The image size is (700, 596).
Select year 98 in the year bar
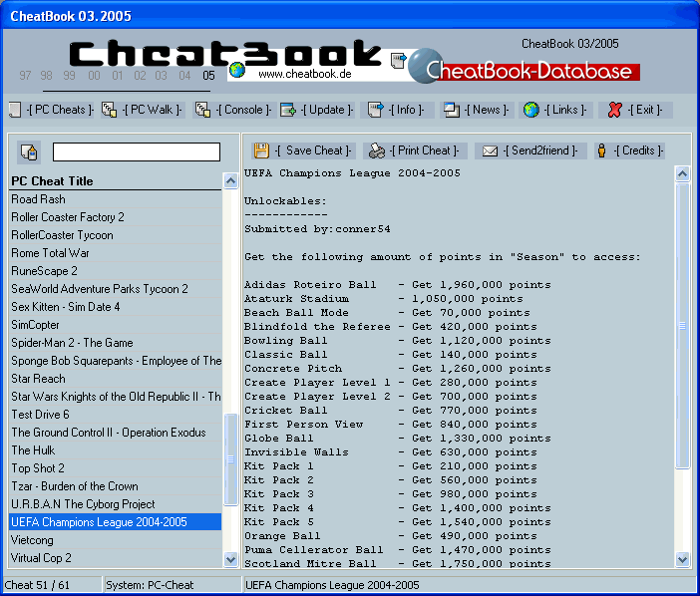47,76
